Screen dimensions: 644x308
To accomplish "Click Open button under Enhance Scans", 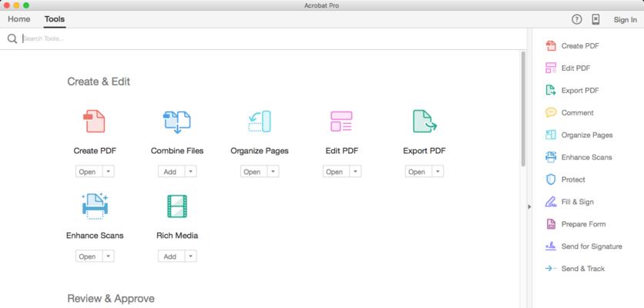I will pos(89,256).
